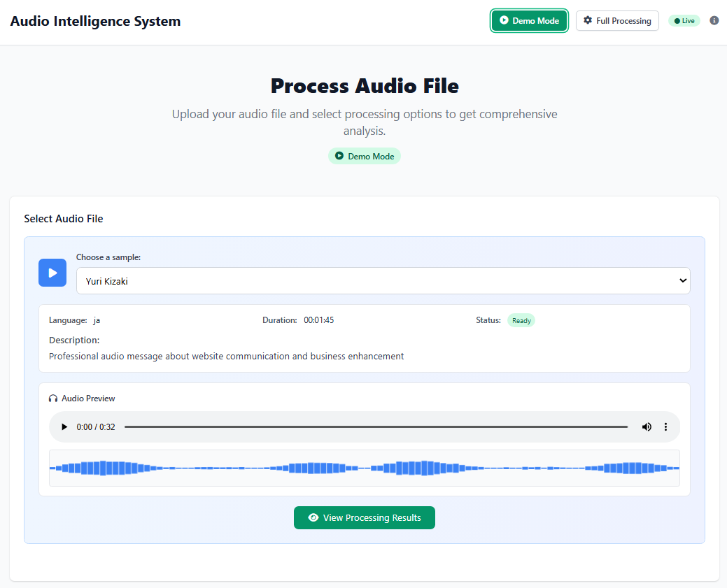Click the blue waveform visualization
Screen dimensions: 727x588
tap(364, 468)
